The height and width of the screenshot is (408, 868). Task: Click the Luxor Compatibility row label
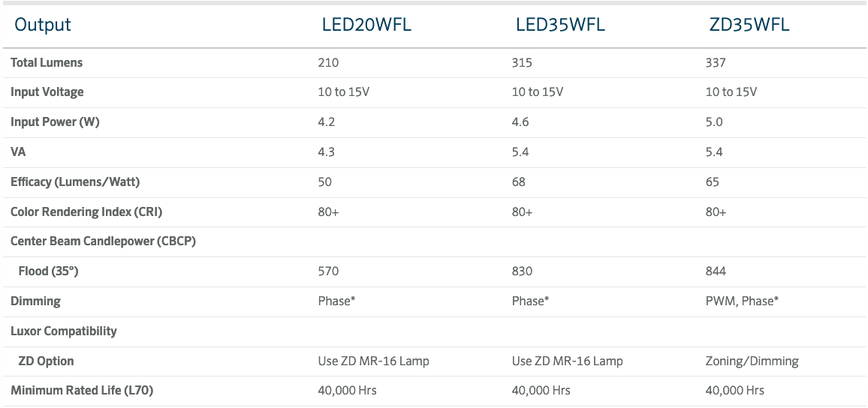pos(64,331)
